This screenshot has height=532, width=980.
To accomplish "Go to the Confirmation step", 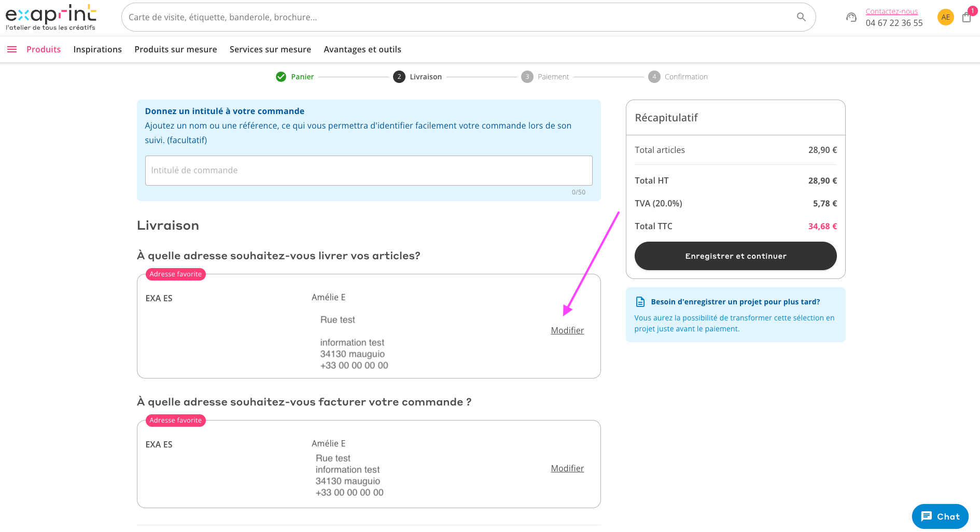I will coord(678,77).
